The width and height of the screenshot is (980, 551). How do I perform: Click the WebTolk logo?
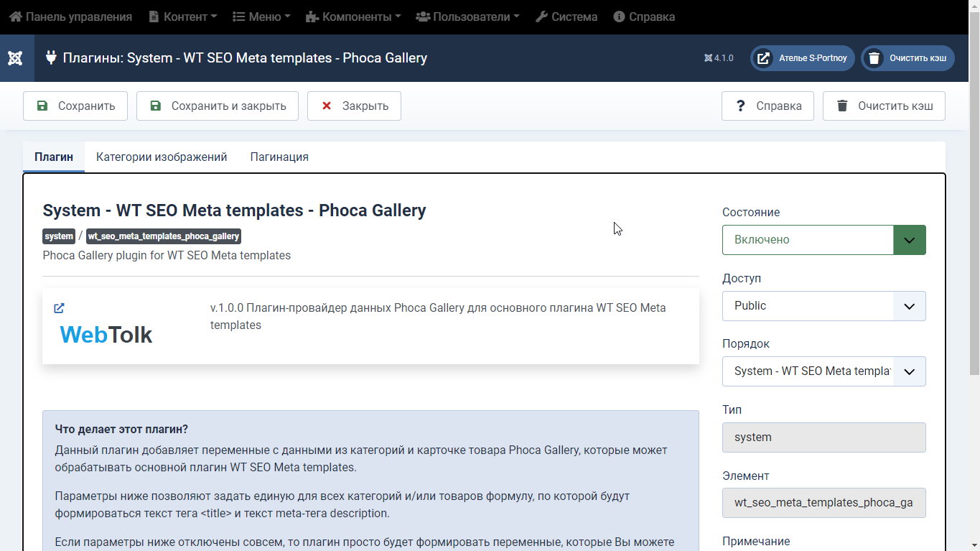pos(106,335)
